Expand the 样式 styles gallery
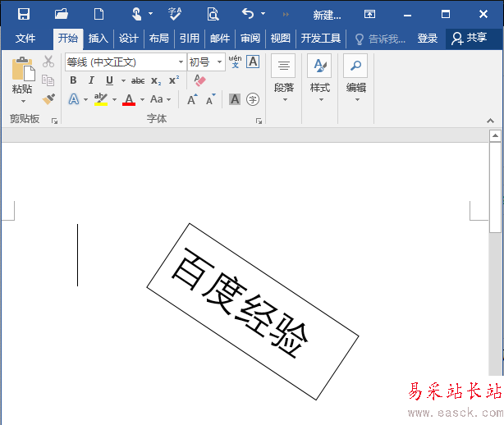 (319, 78)
